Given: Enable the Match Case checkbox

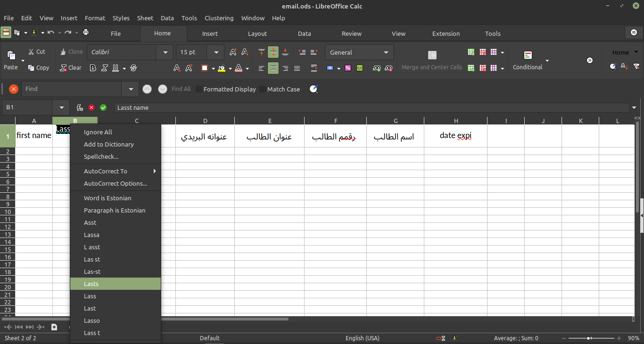Looking at the screenshot, I should click(x=263, y=89).
